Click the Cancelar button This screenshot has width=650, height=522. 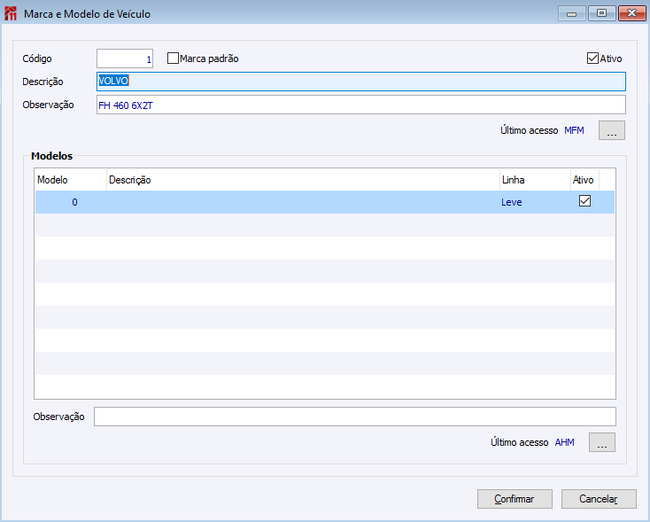[x=599, y=499]
